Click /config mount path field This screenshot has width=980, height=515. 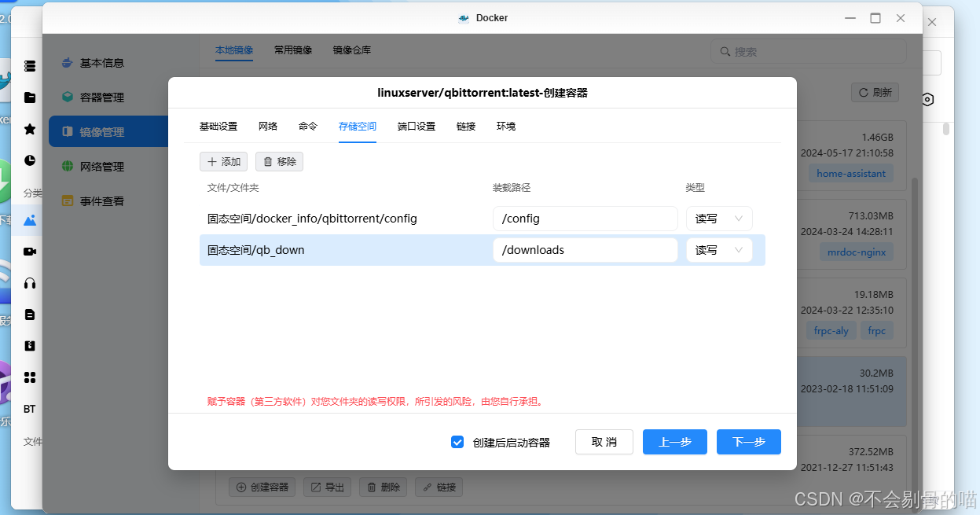coord(585,219)
